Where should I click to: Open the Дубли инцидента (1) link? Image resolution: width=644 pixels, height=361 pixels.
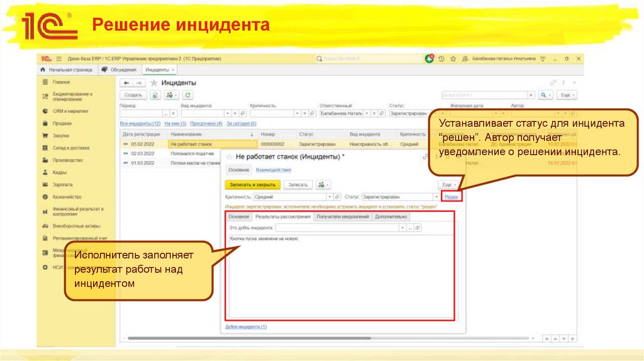click(246, 327)
